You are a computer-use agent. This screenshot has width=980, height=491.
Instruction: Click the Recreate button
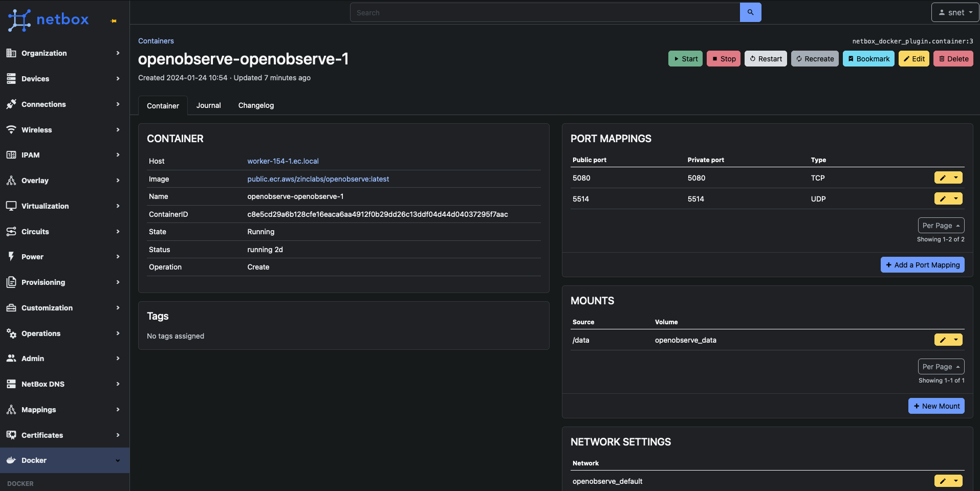(815, 59)
